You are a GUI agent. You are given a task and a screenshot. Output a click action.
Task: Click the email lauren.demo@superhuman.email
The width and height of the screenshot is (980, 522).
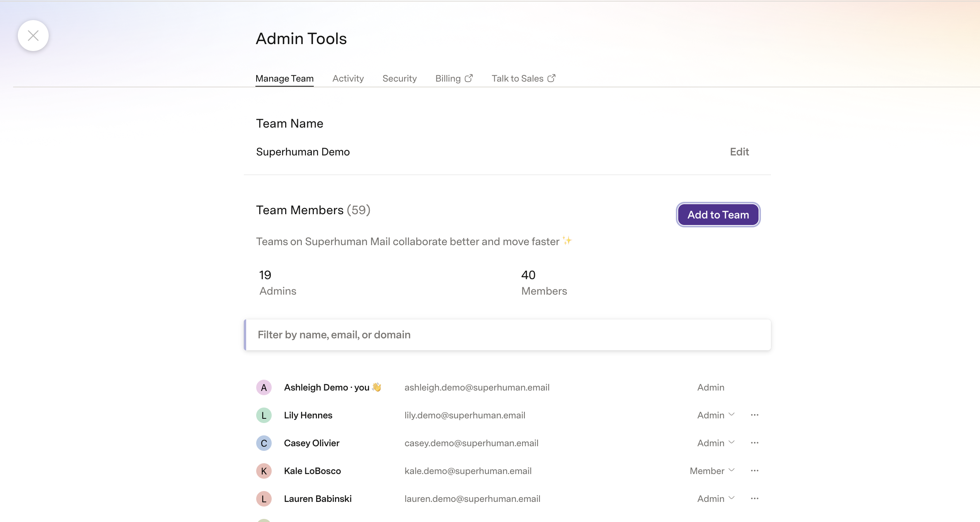click(x=472, y=499)
